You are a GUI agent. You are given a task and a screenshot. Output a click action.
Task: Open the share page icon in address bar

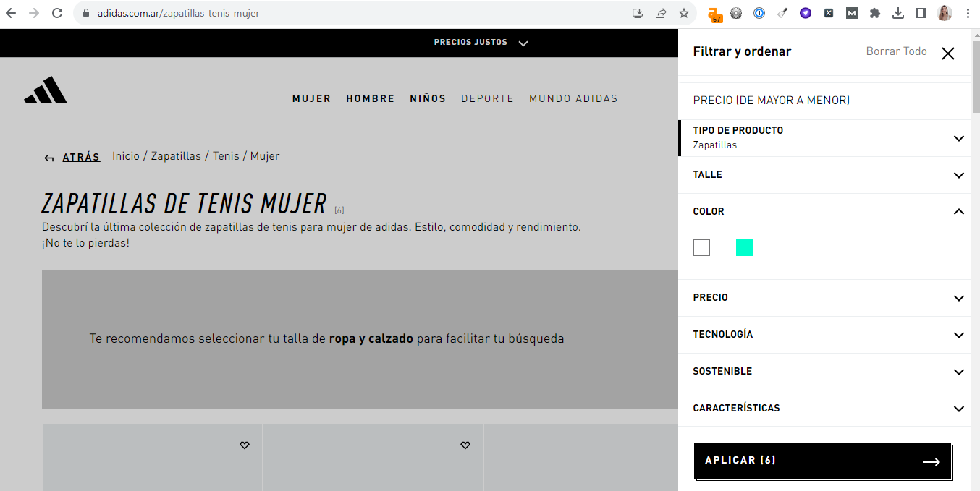point(660,13)
